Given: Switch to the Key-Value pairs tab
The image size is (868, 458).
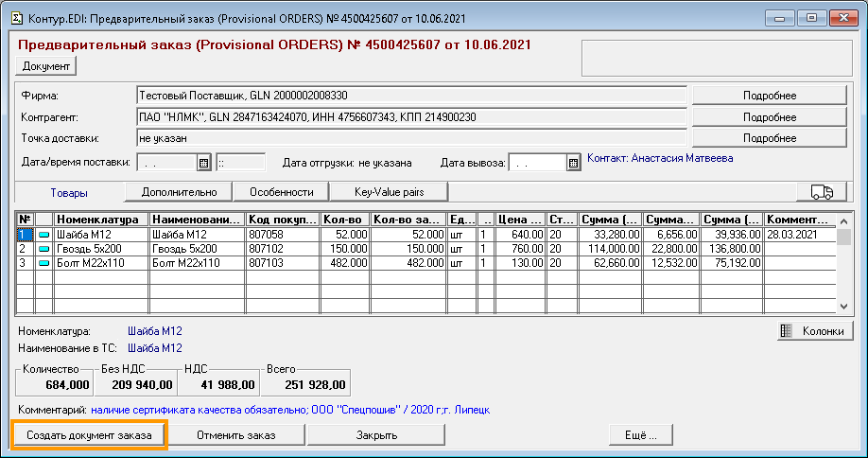Looking at the screenshot, I should click(390, 192).
